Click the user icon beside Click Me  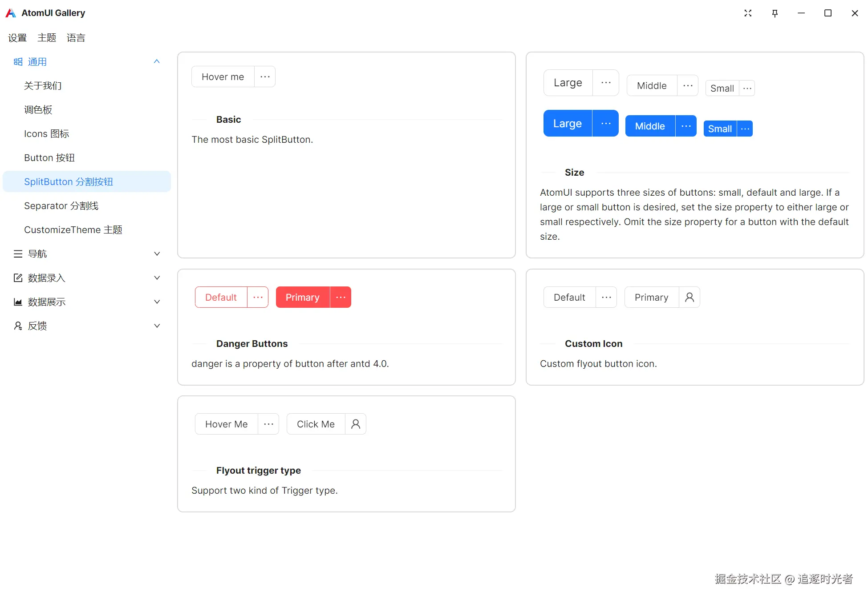pyautogui.click(x=355, y=424)
